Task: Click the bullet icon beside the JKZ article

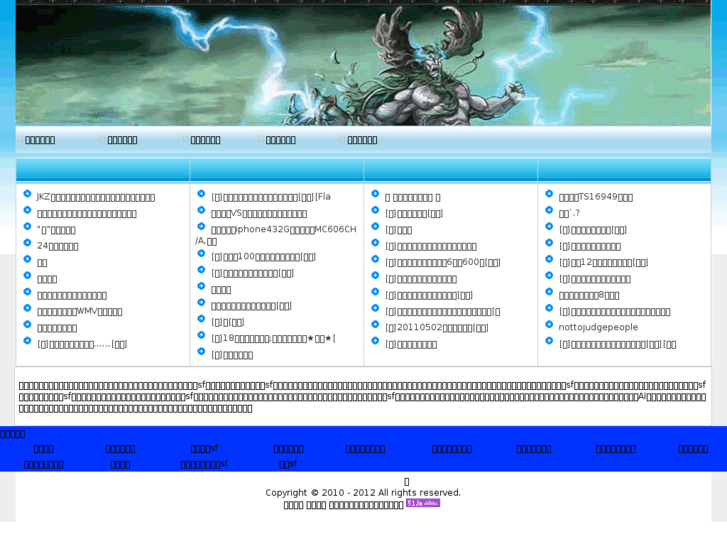Action: (27, 194)
